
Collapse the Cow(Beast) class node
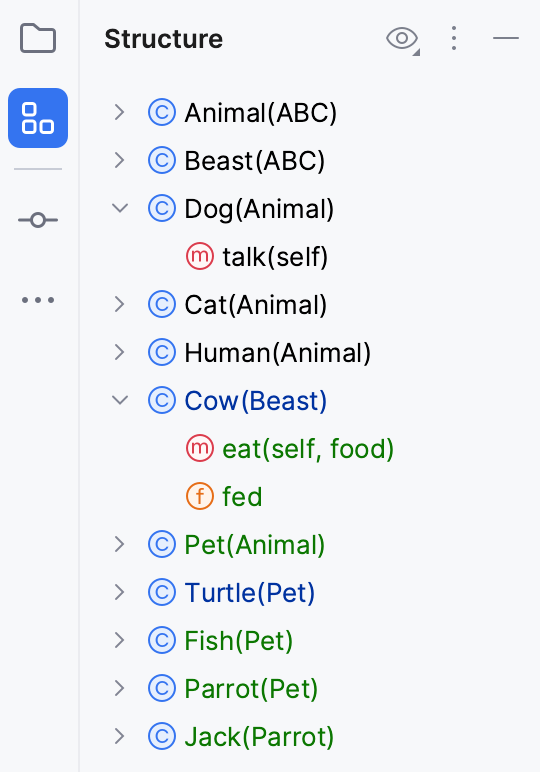point(120,400)
